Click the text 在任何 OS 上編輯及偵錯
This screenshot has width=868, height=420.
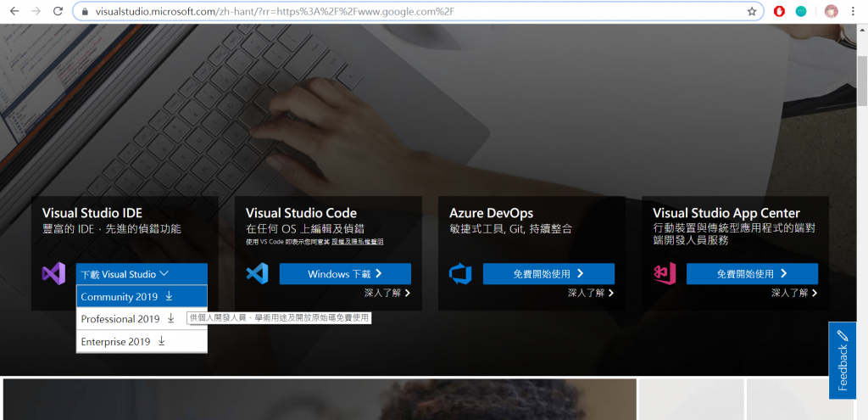(x=305, y=228)
